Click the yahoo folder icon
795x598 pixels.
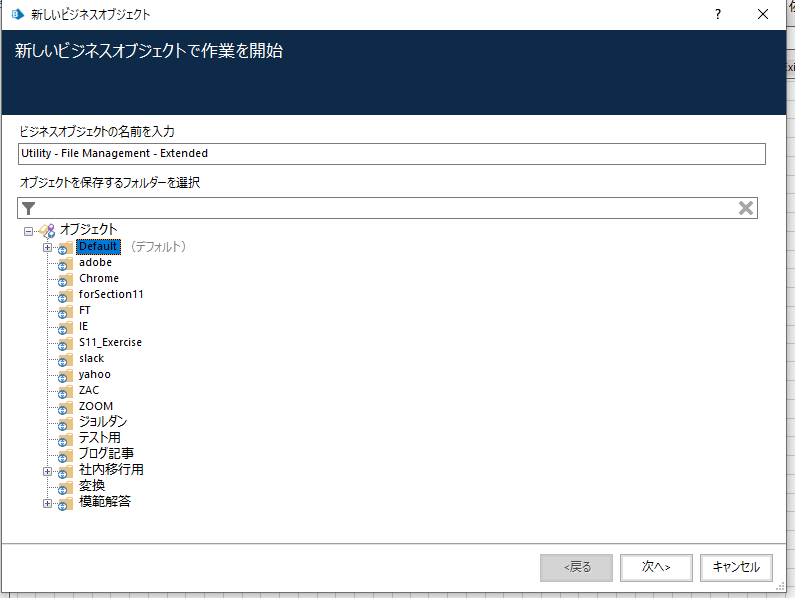point(65,376)
